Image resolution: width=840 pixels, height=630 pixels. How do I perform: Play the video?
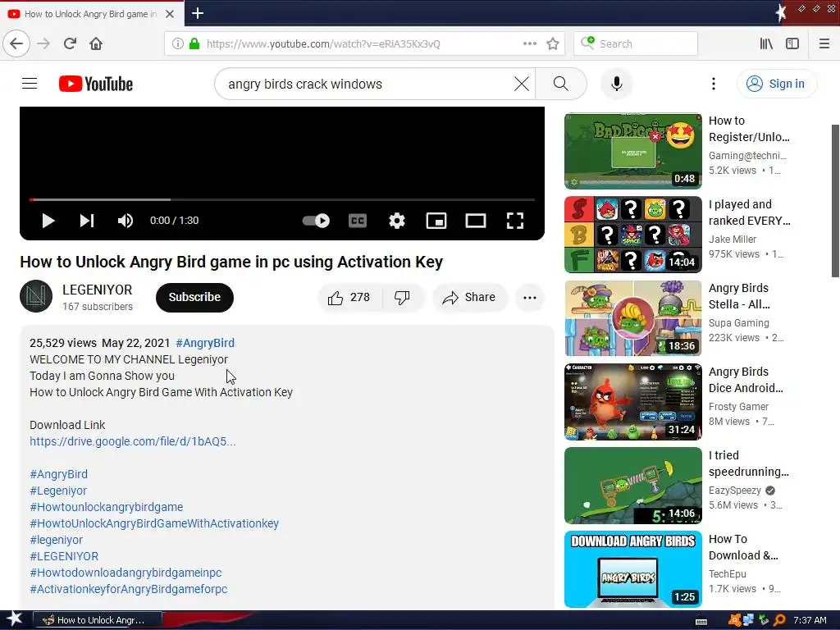click(x=48, y=220)
